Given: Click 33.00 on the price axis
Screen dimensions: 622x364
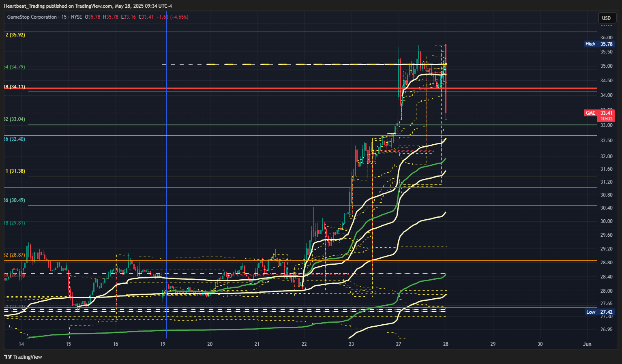Looking at the screenshot, I should click(607, 125).
